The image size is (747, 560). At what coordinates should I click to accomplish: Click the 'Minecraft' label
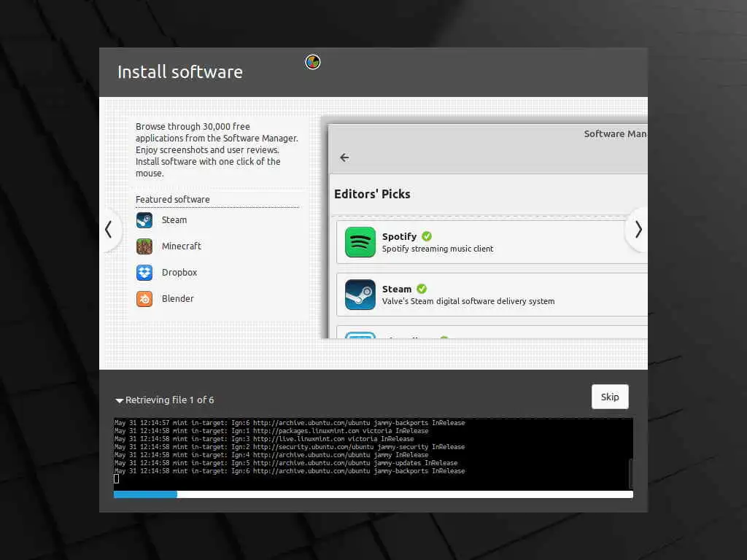[x=182, y=246]
